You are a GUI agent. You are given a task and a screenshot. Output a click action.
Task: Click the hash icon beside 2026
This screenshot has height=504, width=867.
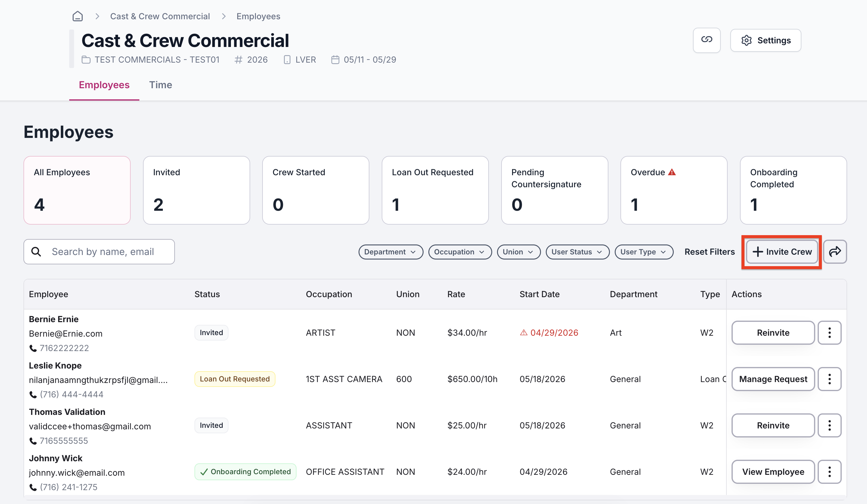pos(238,60)
